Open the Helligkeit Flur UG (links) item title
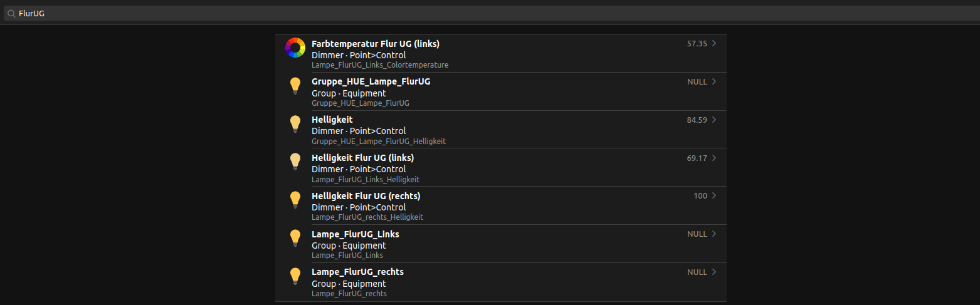This screenshot has height=305, width=980. coord(362,158)
